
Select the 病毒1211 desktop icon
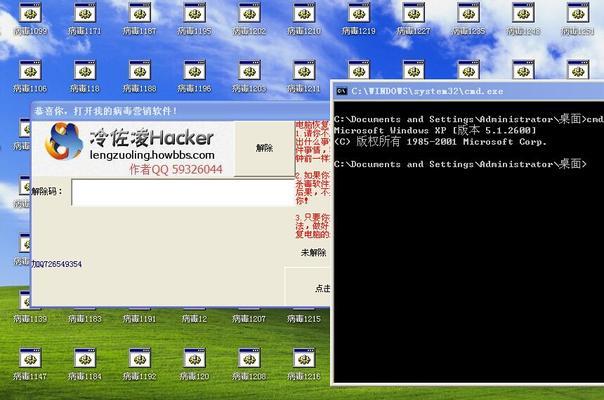[x=304, y=77]
